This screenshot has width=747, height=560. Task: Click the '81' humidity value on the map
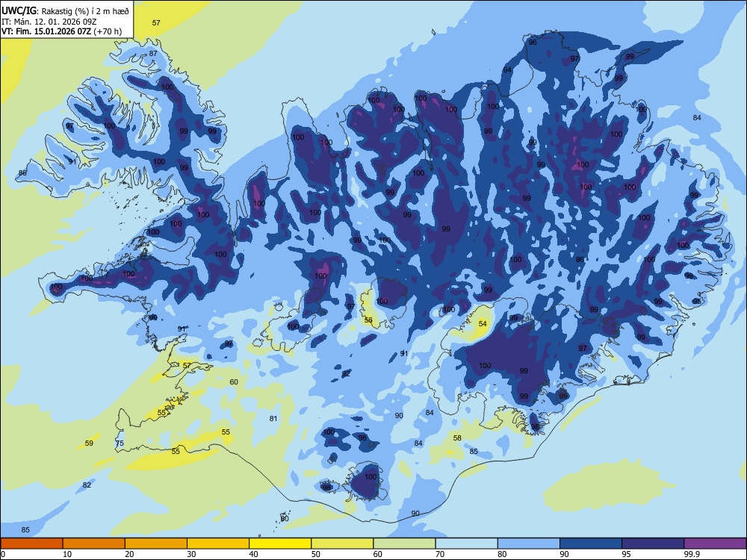pyautogui.click(x=273, y=419)
